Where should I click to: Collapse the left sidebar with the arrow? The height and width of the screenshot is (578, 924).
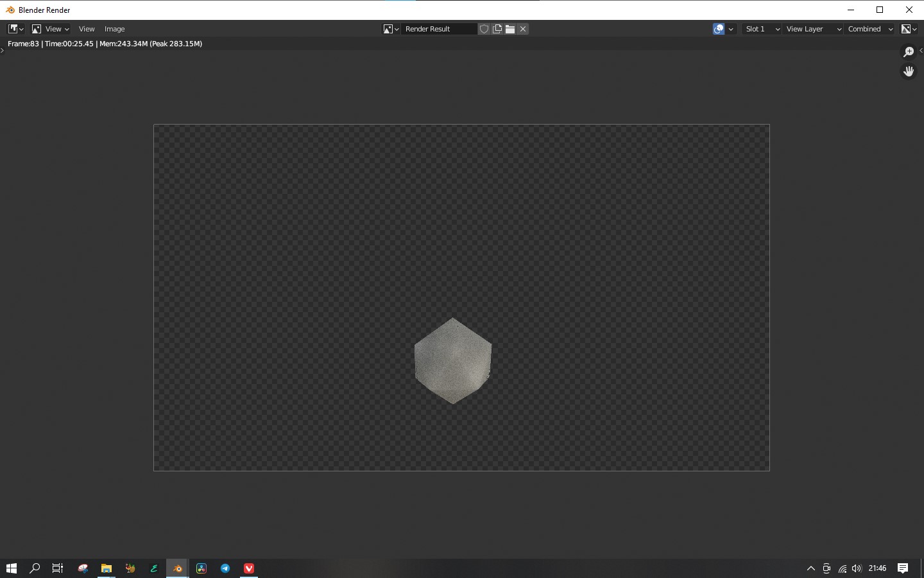click(3, 51)
